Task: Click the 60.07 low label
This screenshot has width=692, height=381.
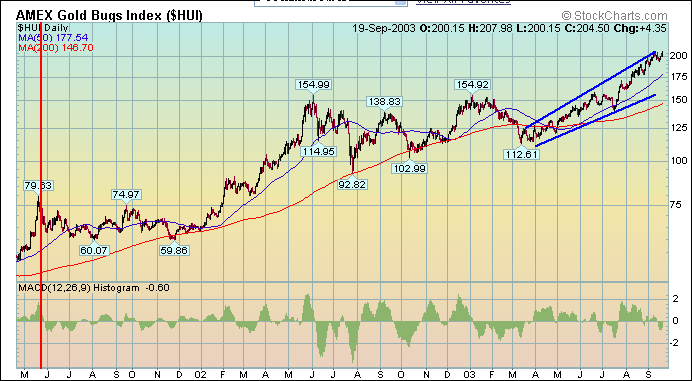Action: [x=94, y=250]
